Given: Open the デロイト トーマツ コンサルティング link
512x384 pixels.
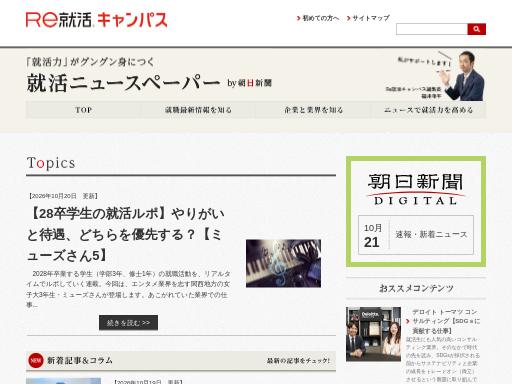Looking at the screenshot, I should coord(446,321).
